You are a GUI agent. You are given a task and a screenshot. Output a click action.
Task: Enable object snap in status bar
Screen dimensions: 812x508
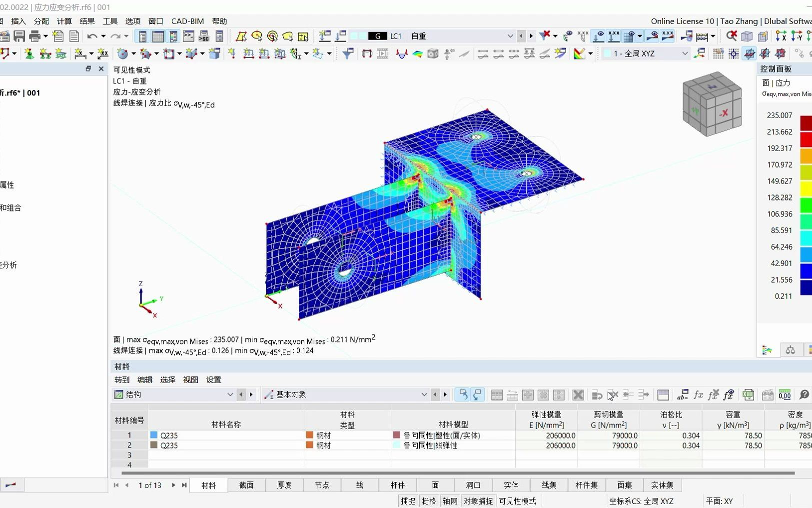(479, 500)
